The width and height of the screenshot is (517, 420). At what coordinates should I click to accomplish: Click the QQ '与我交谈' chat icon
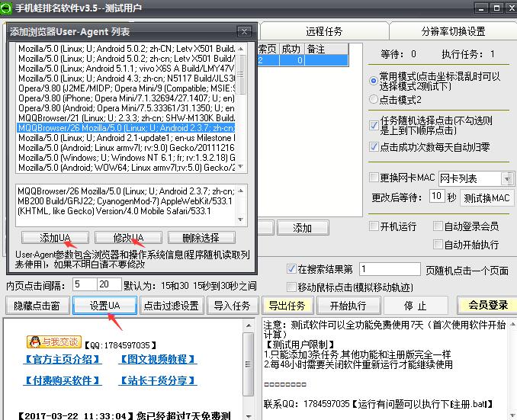pyautogui.click(x=53, y=341)
